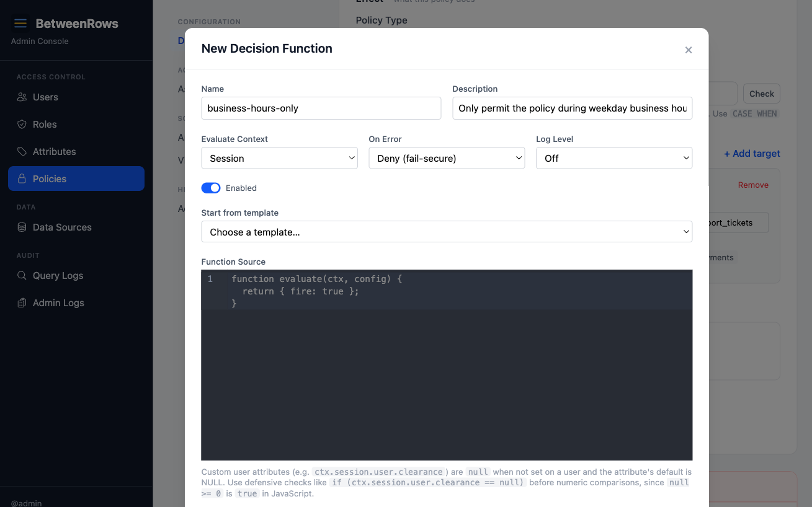Click the Query Logs magnifier icon
Viewport: 812px width, 507px height.
22,276
